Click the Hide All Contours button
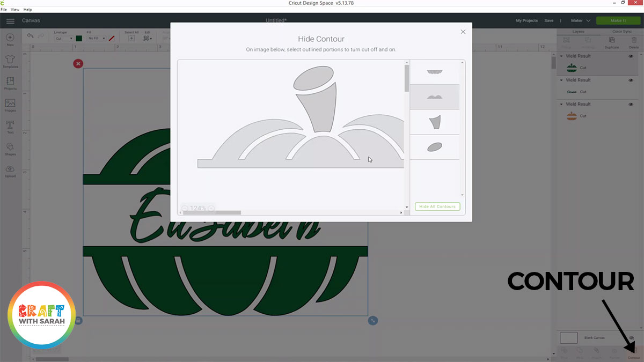This screenshot has width=644, height=362. click(x=437, y=206)
